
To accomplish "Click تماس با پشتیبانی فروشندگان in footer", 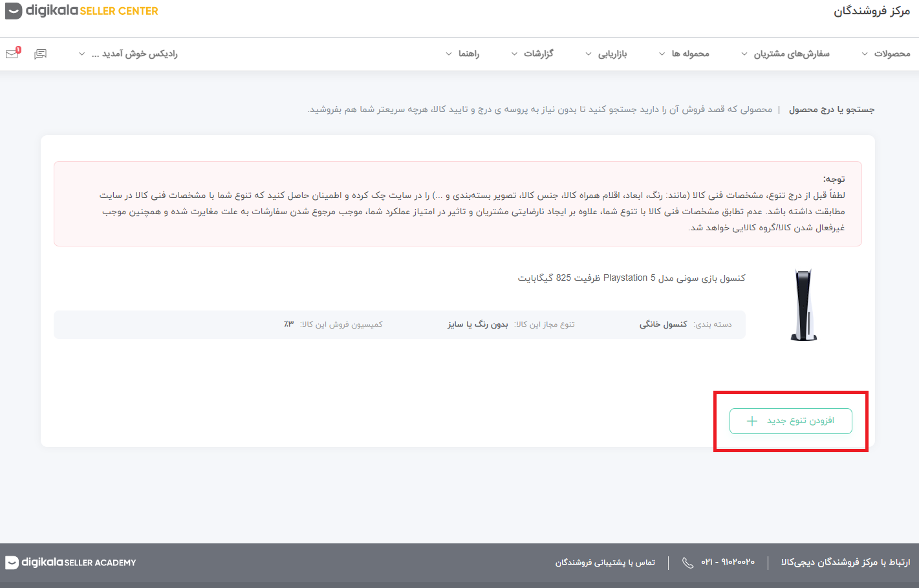I will [x=605, y=563].
